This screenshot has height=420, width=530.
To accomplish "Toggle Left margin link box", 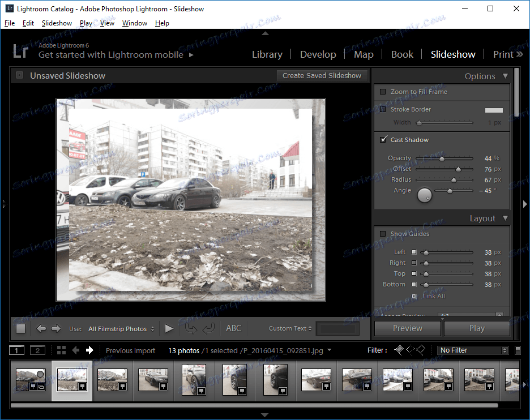I will (414, 252).
